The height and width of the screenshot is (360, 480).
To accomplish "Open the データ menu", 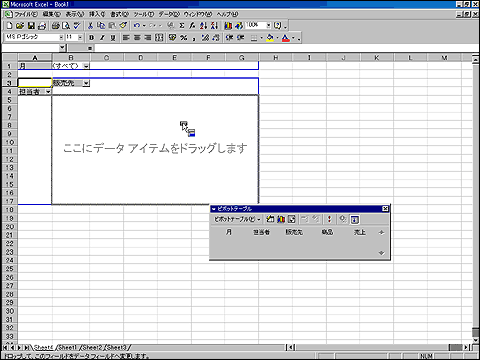I will point(169,14).
